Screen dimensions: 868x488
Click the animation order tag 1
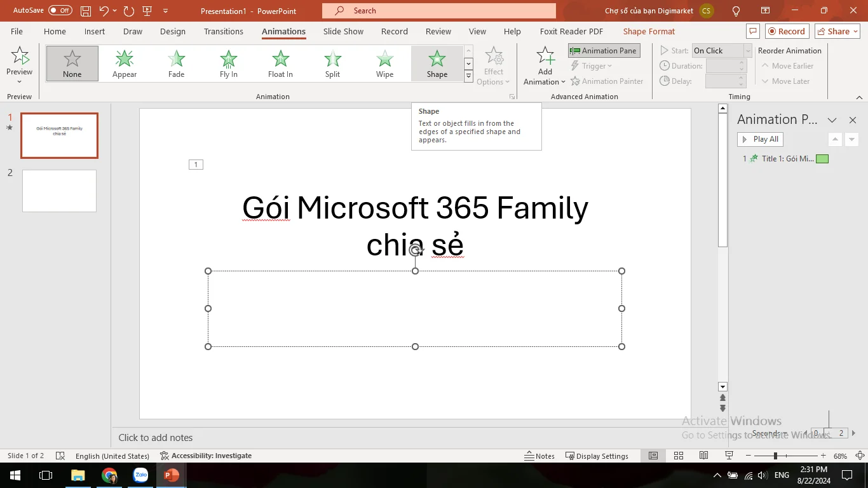pyautogui.click(x=196, y=165)
